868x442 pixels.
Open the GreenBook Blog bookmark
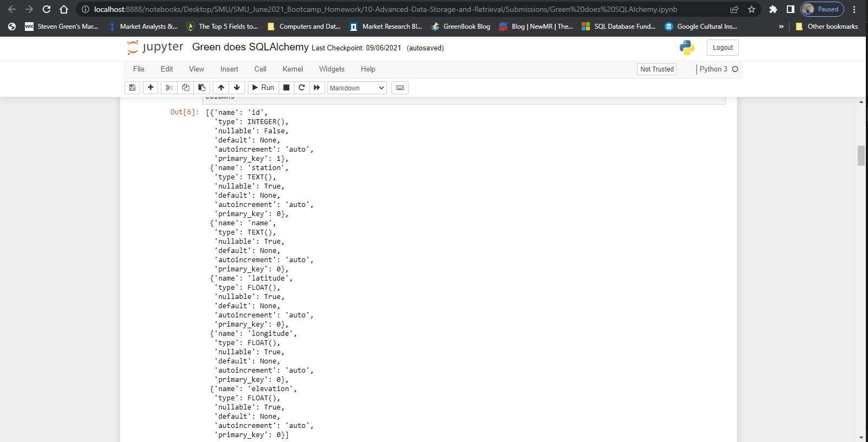click(461, 27)
